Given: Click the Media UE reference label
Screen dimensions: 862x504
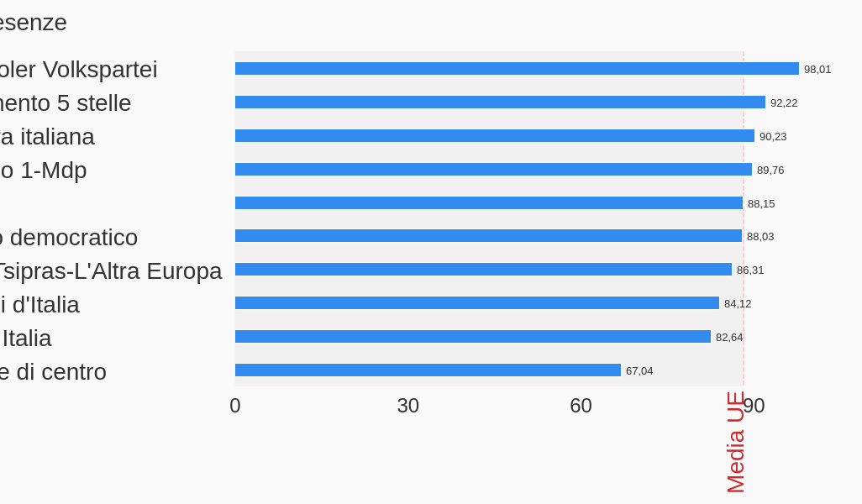Looking at the screenshot, I should 735,442.
